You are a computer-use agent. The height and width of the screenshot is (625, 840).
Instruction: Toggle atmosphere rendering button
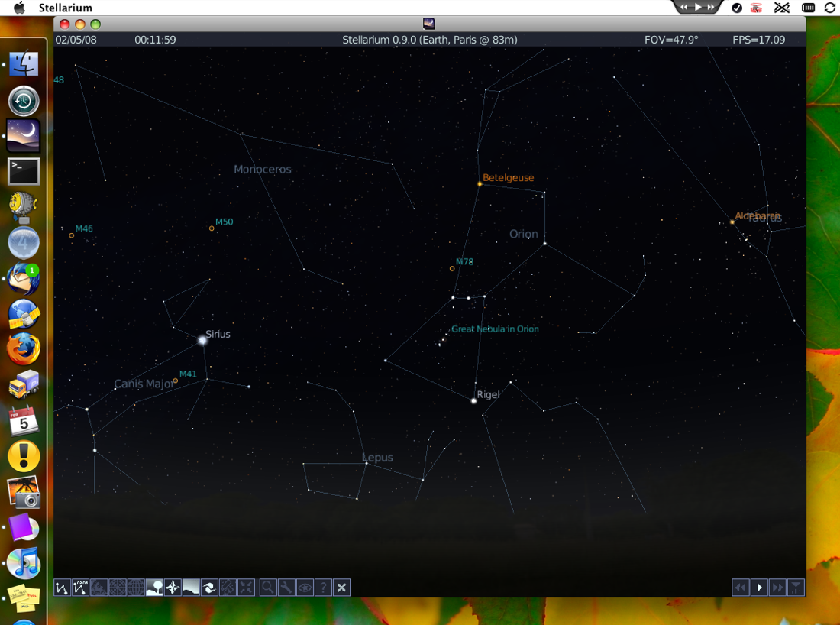click(191, 588)
